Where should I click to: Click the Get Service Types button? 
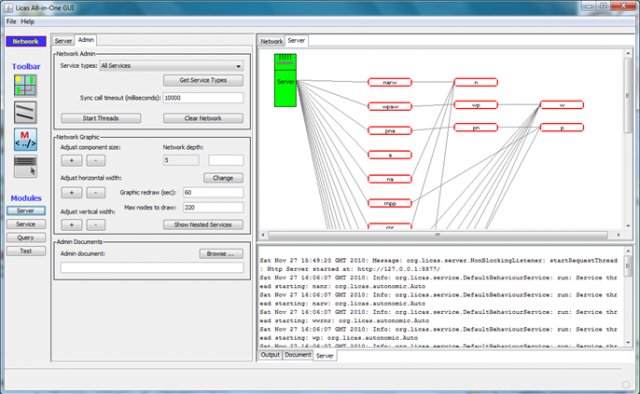(203, 80)
